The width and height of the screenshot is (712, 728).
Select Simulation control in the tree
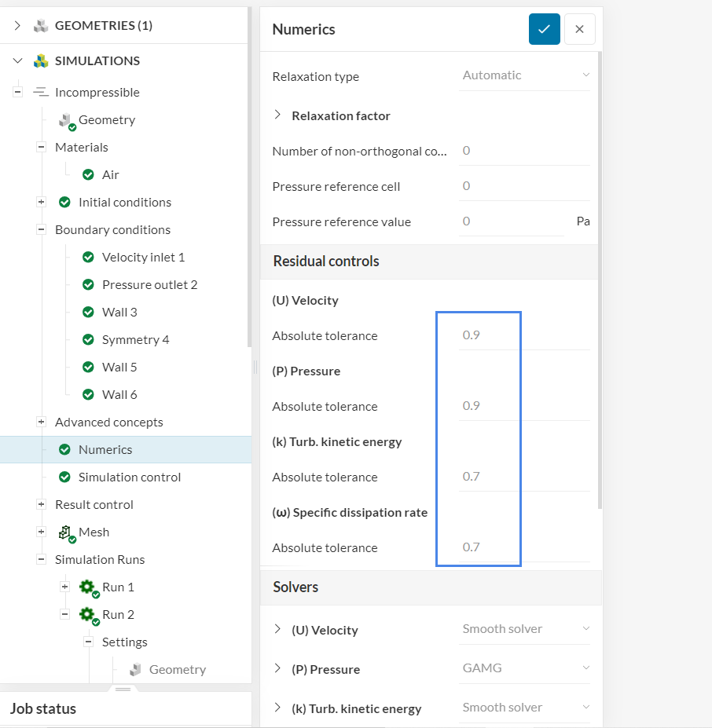click(x=130, y=477)
